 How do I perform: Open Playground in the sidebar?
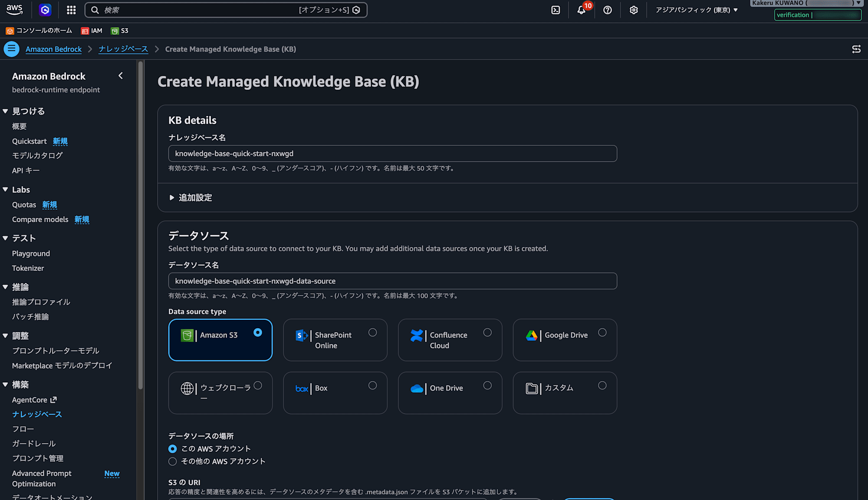(31, 253)
